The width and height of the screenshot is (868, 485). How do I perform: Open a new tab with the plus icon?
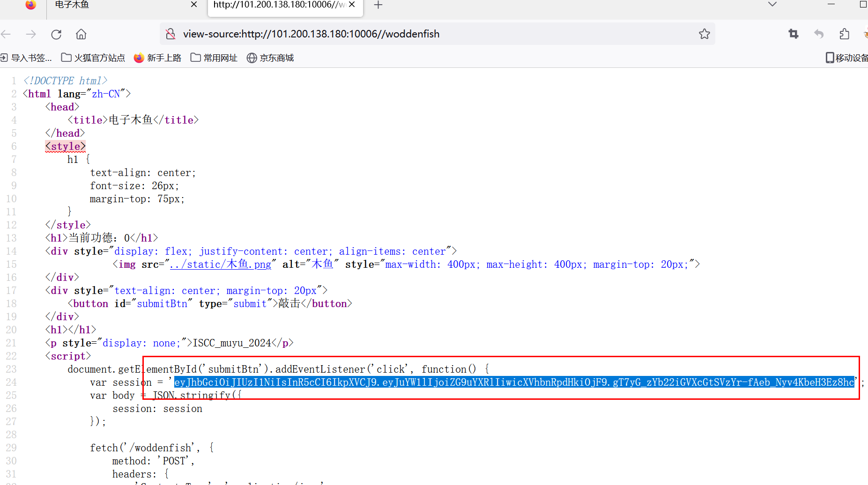tap(378, 5)
